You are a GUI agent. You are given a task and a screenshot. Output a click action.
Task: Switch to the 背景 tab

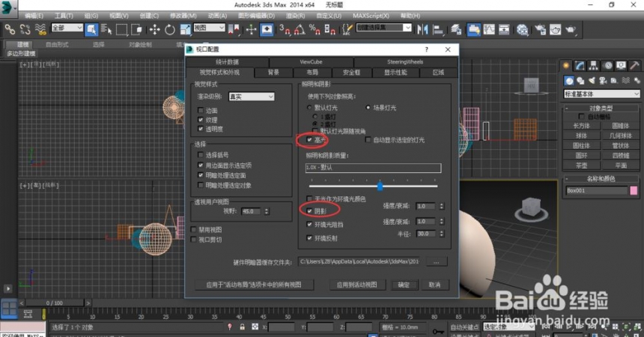point(273,73)
